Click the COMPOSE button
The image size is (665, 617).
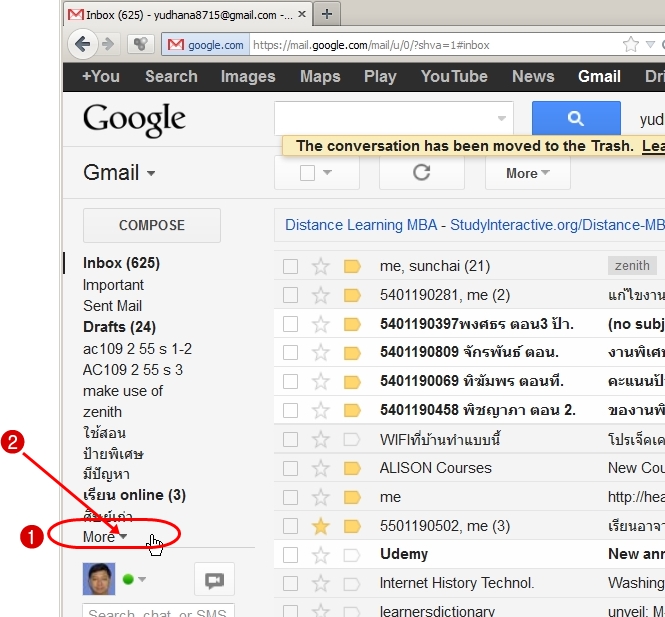[152, 225]
